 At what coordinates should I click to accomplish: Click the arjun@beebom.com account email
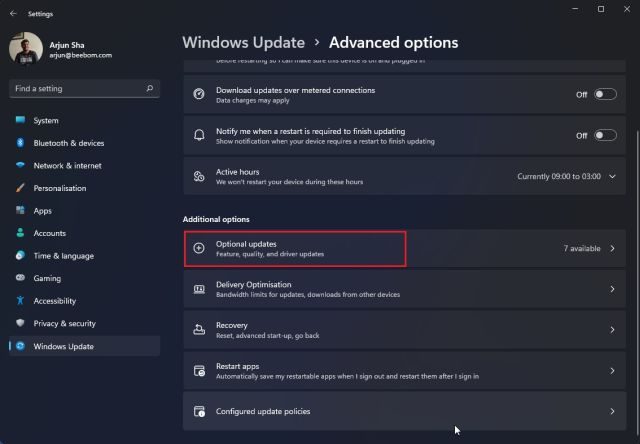80,55
